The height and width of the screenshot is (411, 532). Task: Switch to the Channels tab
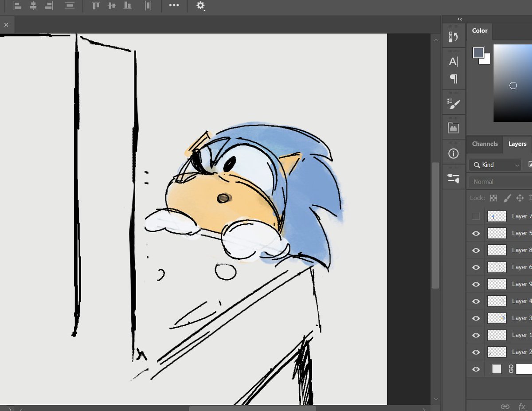click(x=485, y=144)
